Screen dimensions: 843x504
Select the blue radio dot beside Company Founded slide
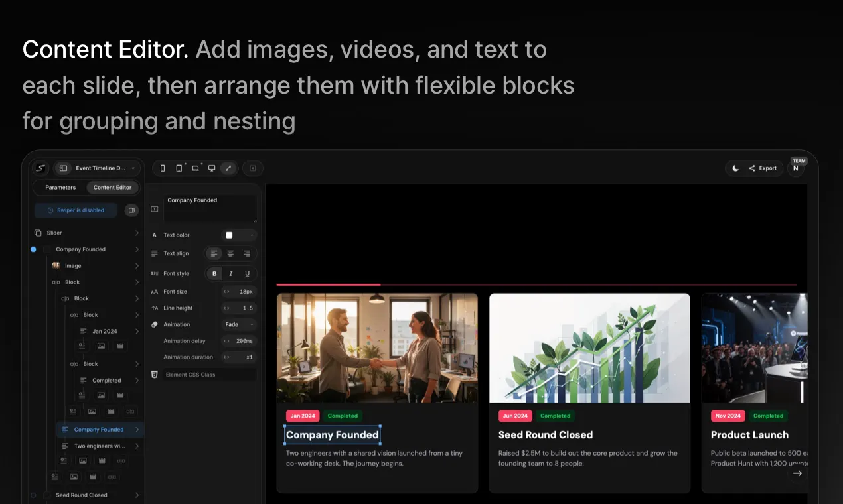point(33,249)
